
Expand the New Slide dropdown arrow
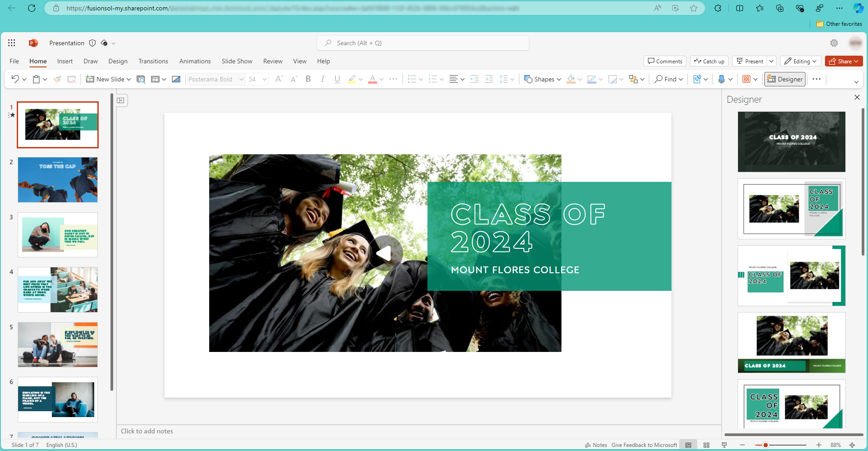(129, 79)
